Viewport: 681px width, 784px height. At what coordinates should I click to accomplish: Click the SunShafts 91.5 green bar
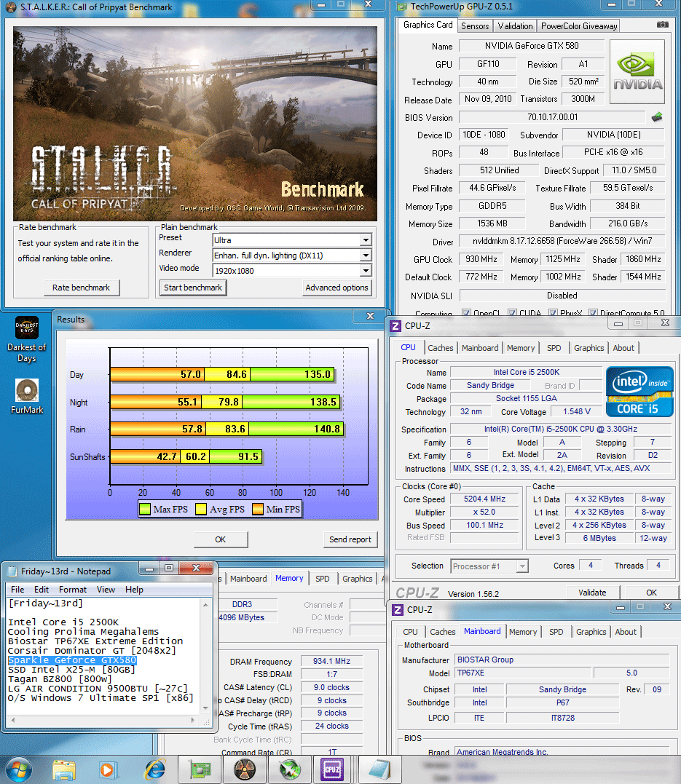pyautogui.click(x=236, y=456)
